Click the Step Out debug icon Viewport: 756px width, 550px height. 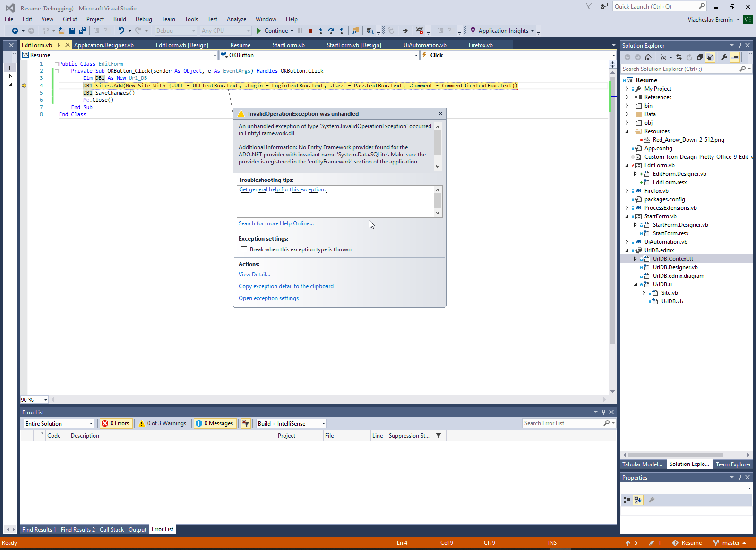pos(342,31)
